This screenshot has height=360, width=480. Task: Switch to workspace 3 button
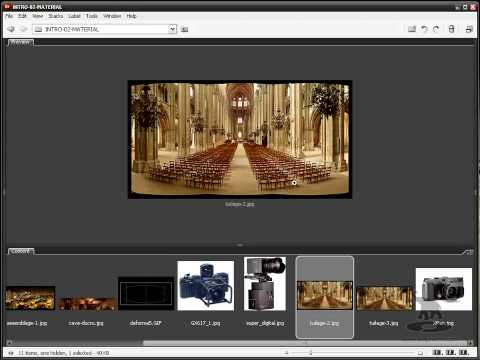coord(464,352)
